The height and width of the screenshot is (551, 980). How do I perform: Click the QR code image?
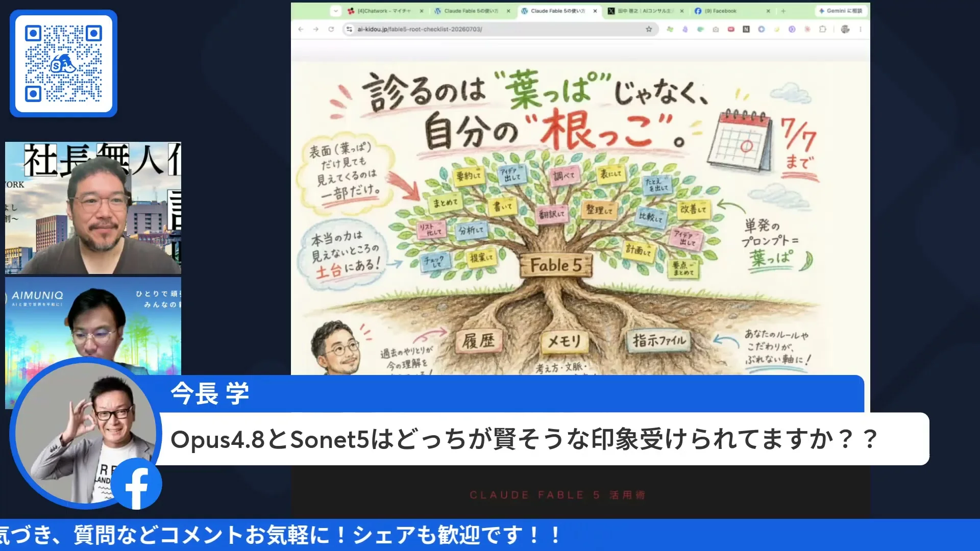click(x=63, y=63)
